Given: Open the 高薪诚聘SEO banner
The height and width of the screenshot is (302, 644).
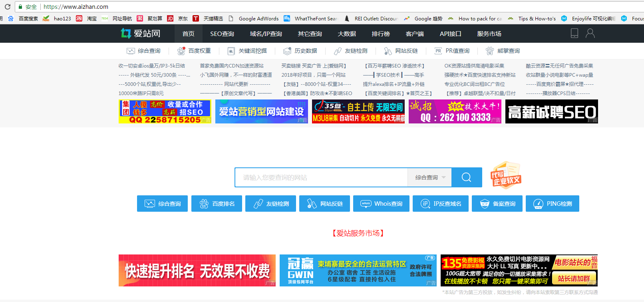Looking at the screenshot, I should point(552,111).
